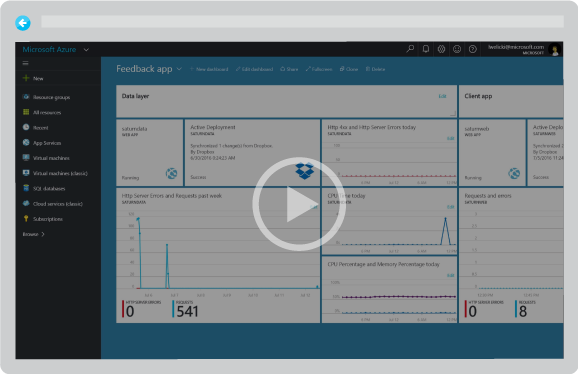Click the empty address bar field
Screen dimensions: 578x374
(302, 21)
